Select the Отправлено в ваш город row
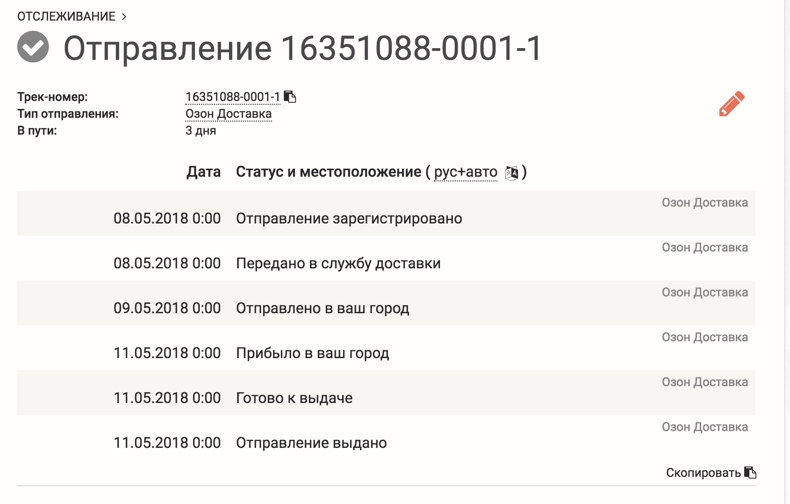Viewport: 790px width, 504px height. click(386, 303)
